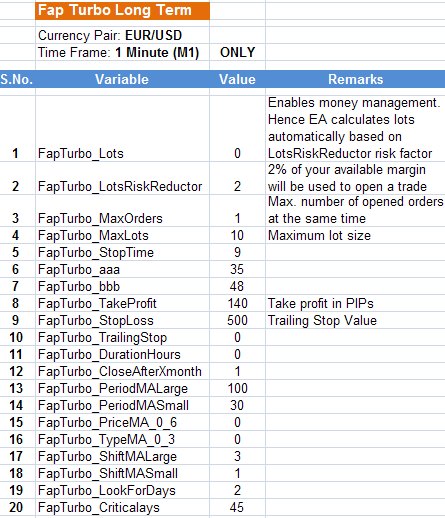Select the FapTurbo_PriceMA_0_6 cell

point(122,422)
